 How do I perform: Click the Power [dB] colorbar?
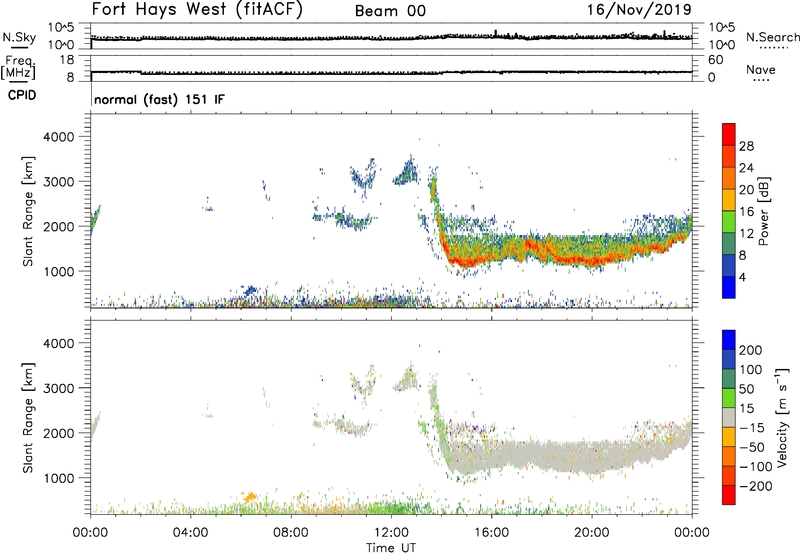729,210
